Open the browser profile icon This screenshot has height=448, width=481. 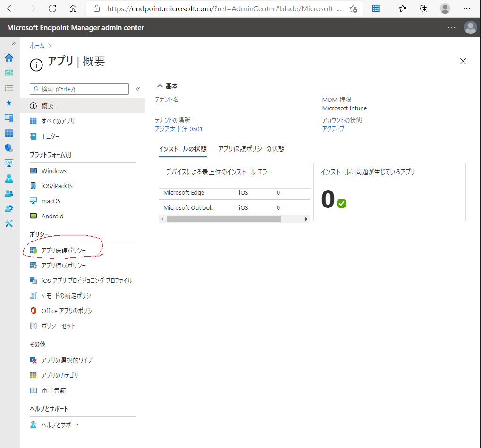(445, 8)
